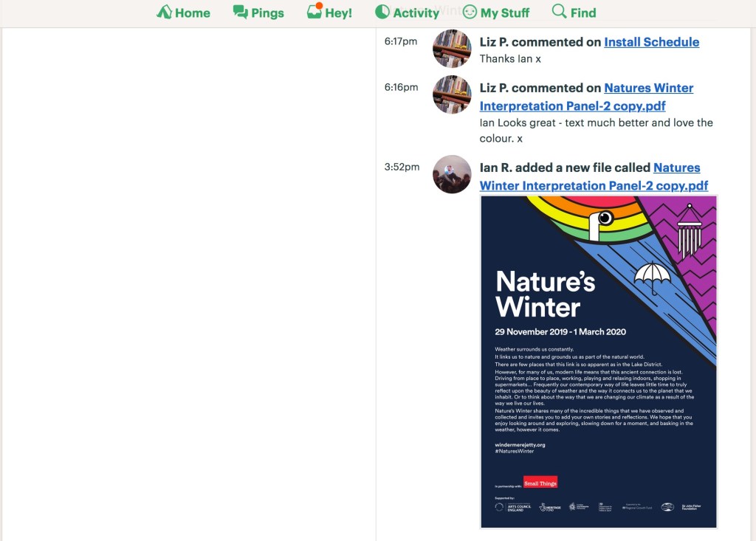
Task: Open the Natures Winter Interpretation Panel-2 copy.pdf comment link
Action: click(x=586, y=97)
